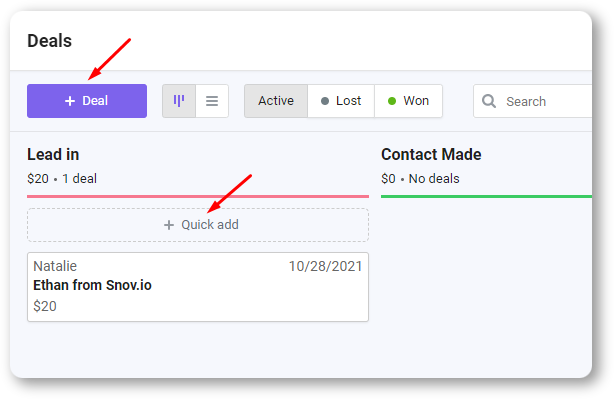Screen dimensions: 614x399
Task: Click the green dot next to Won
Action: 392,101
